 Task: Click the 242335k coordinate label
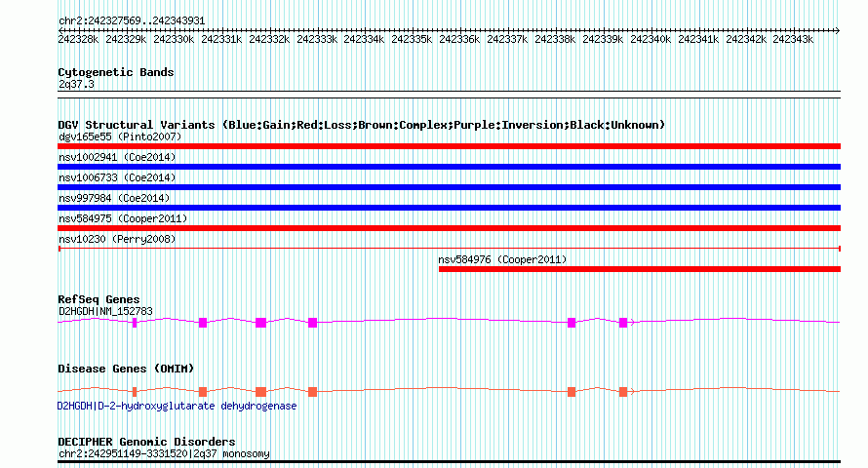(412, 39)
